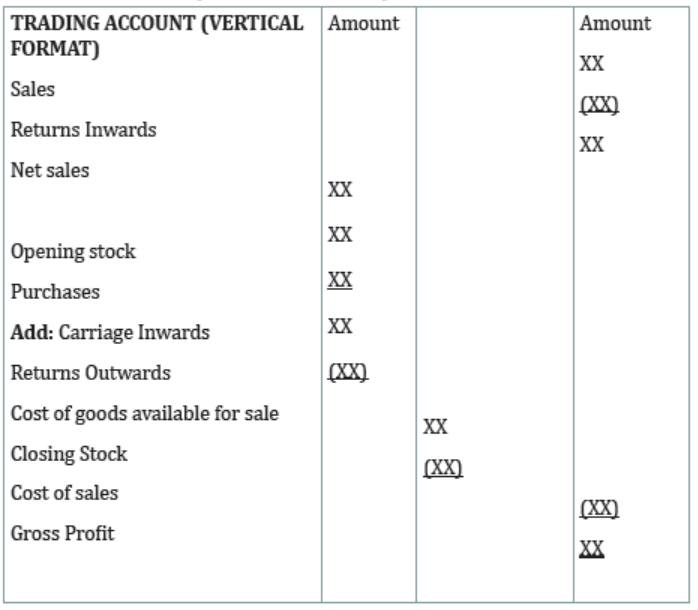Select the Net sales text
The height and width of the screenshot is (610, 698).
tap(50, 170)
